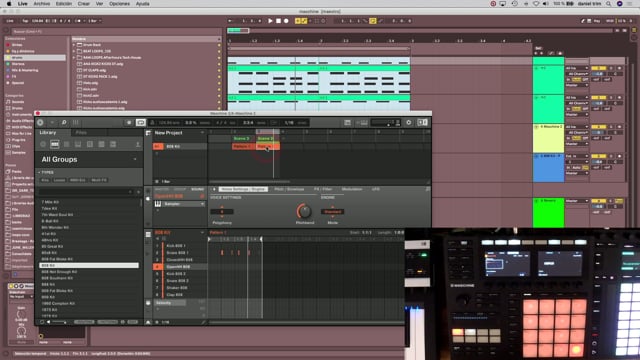
Task: Adjust browser preview volume slider
Action: (60, 322)
